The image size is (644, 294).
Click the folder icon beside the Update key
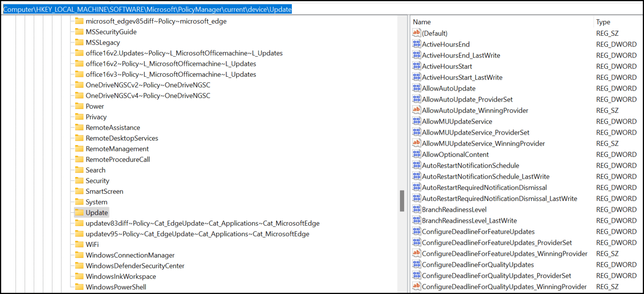79,212
